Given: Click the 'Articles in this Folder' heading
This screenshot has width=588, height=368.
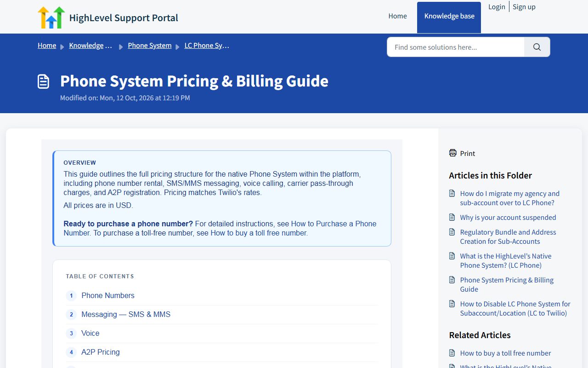Looking at the screenshot, I should click(491, 175).
